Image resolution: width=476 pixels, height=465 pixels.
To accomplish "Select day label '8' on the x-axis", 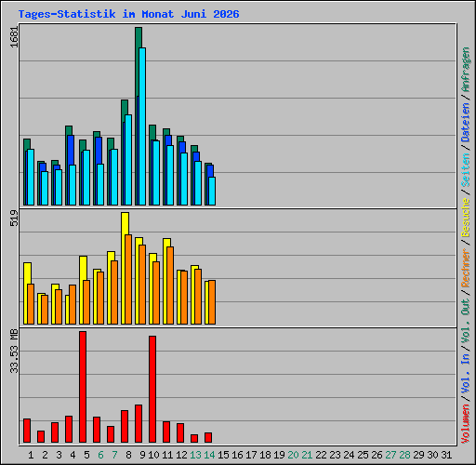I will pyautogui.click(x=128, y=455).
